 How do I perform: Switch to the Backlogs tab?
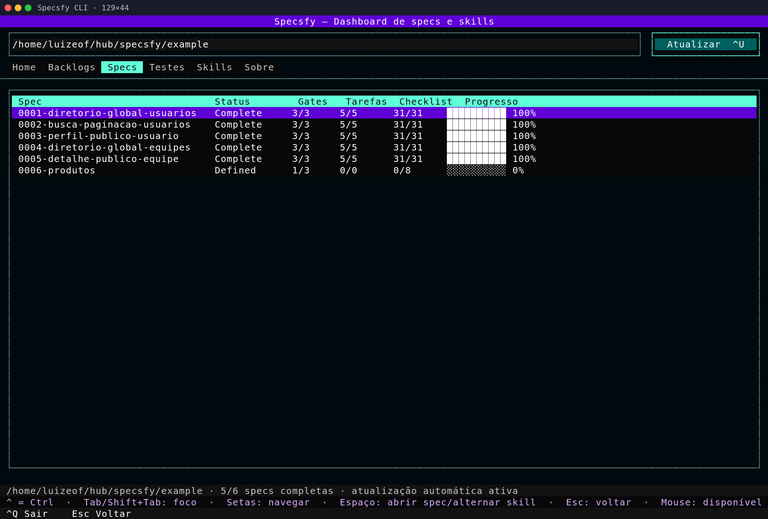(x=71, y=67)
